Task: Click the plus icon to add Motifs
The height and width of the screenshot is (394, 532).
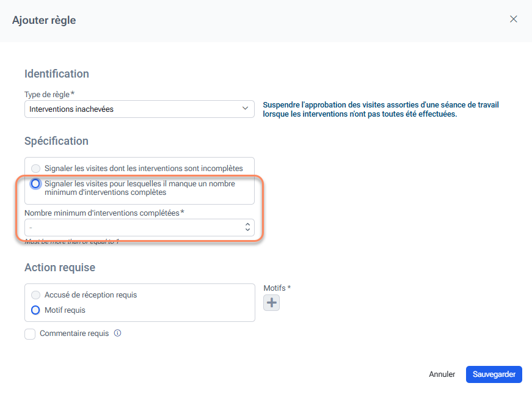Action: 271,302
